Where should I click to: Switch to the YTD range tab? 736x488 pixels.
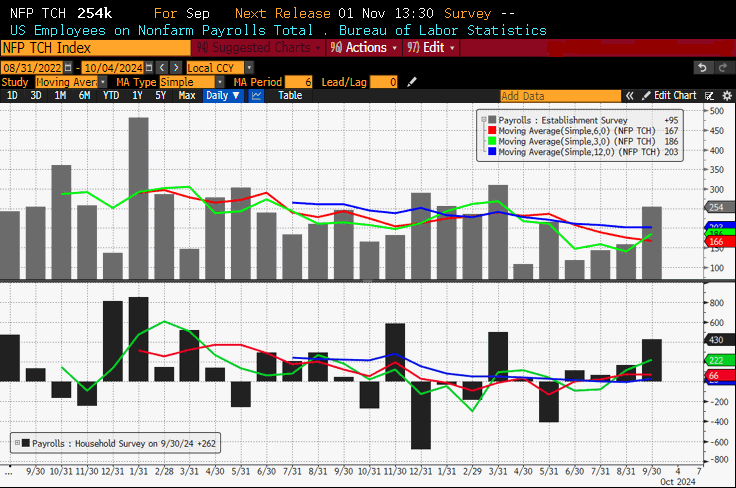coord(110,96)
